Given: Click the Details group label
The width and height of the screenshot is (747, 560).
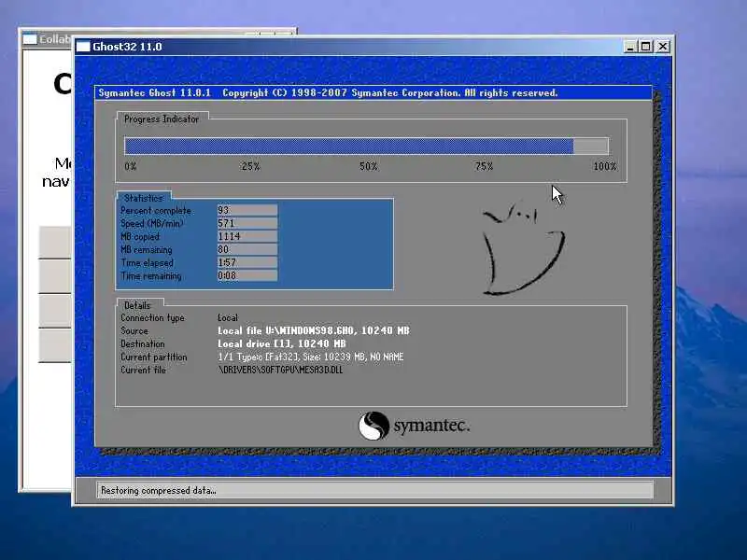Looking at the screenshot, I should 137,305.
